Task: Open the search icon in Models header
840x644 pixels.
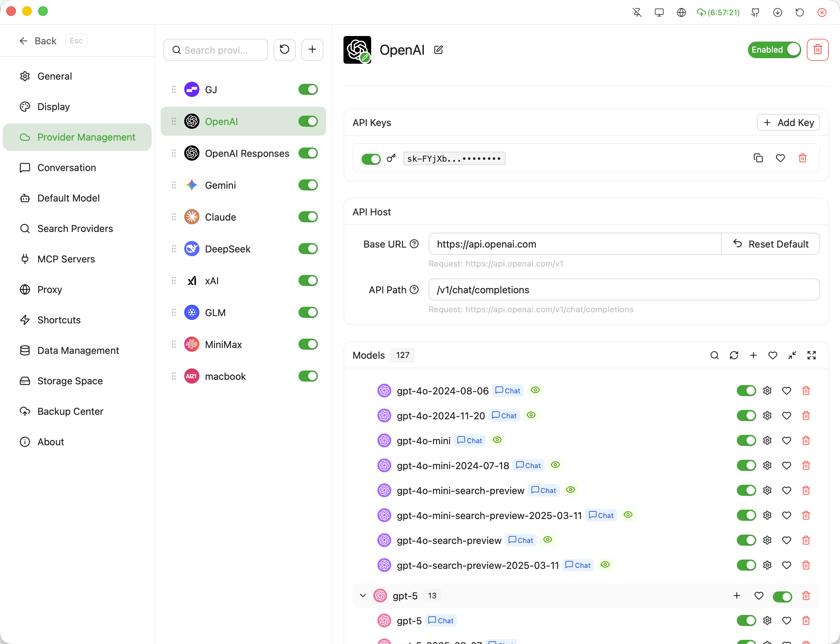Action: click(714, 355)
